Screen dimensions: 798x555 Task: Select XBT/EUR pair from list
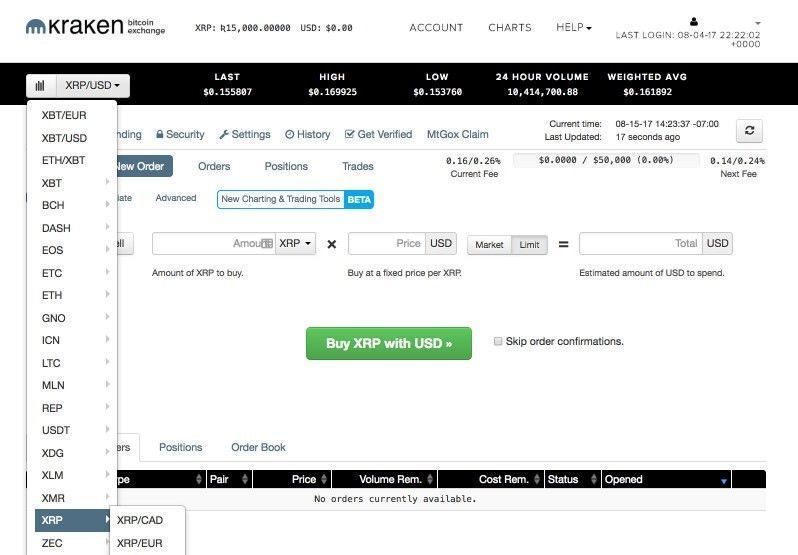coord(64,115)
